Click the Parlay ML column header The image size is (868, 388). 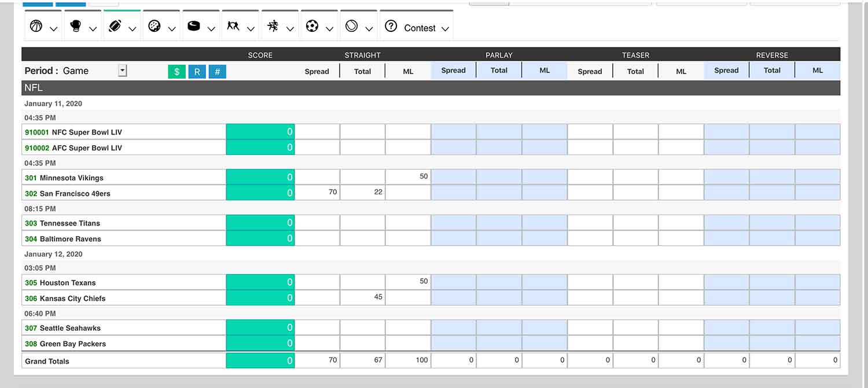click(545, 71)
